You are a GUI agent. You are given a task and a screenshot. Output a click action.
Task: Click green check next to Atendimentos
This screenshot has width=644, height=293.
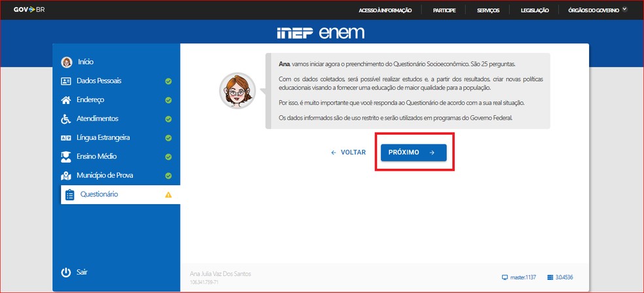pos(168,119)
